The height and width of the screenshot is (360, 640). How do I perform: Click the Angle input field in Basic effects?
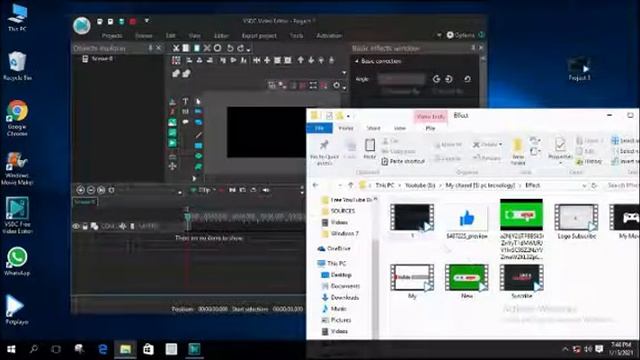pyautogui.click(x=401, y=79)
